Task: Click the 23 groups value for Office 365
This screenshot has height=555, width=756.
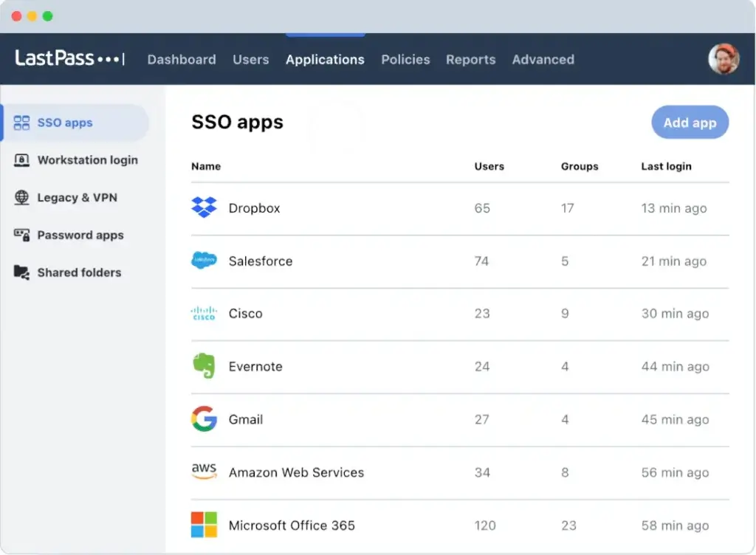Action: coord(569,525)
